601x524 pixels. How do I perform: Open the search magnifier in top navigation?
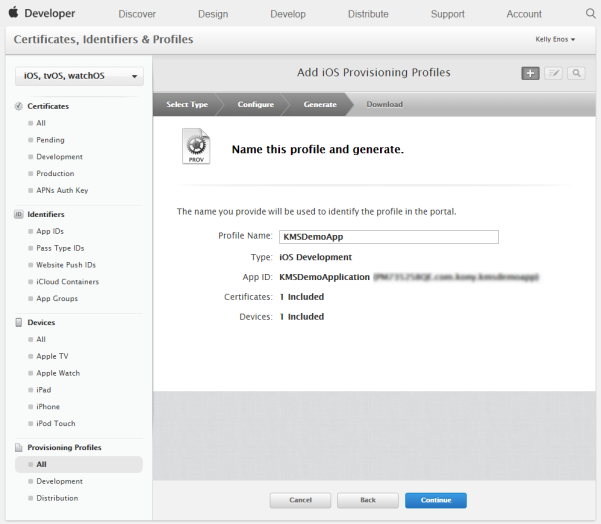pyautogui.click(x=590, y=13)
